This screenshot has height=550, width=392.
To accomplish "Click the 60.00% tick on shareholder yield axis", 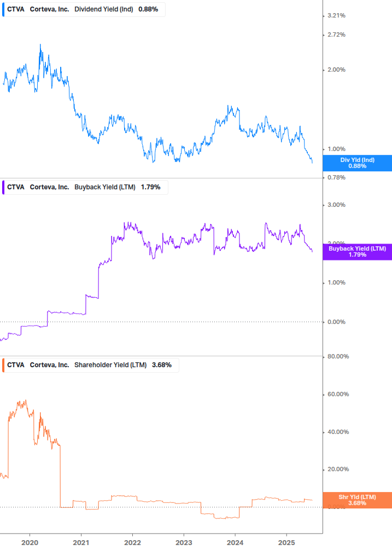I will point(338,394).
